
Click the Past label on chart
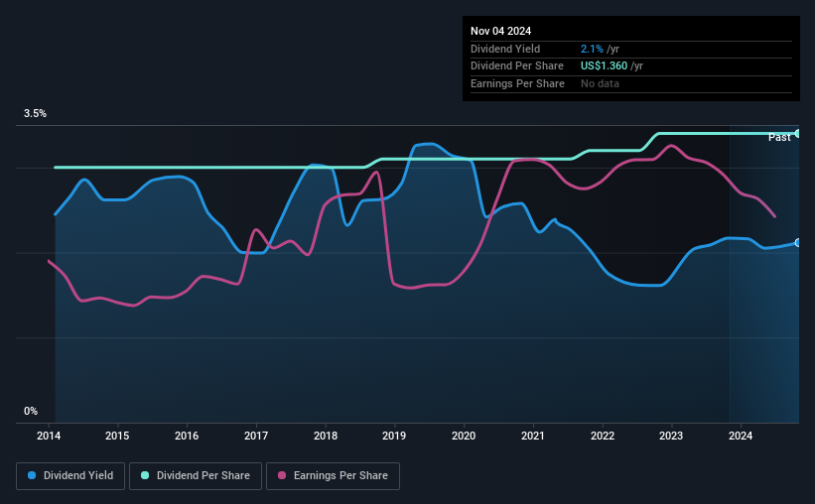(x=779, y=137)
